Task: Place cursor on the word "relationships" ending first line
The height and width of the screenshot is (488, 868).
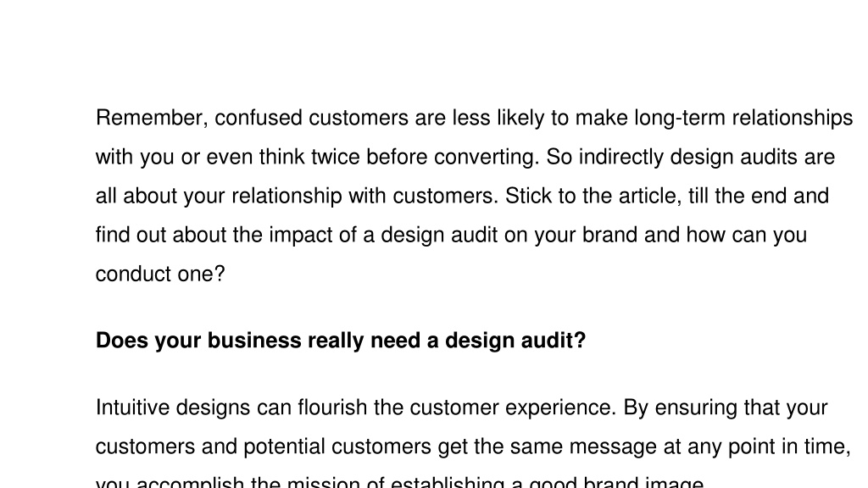Action: [x=793, y=119]
